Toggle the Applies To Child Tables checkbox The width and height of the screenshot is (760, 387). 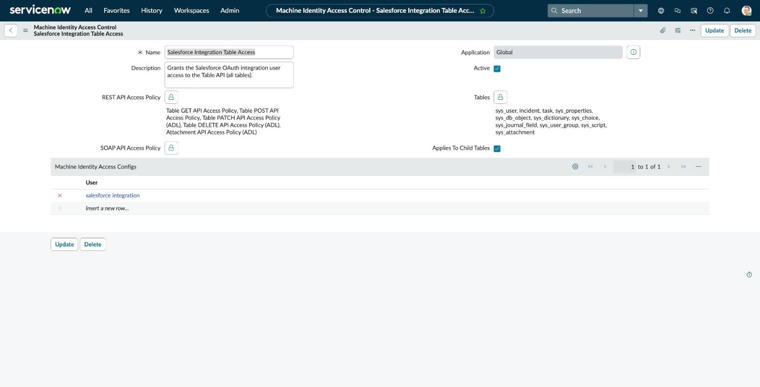[x=497, y=148]
